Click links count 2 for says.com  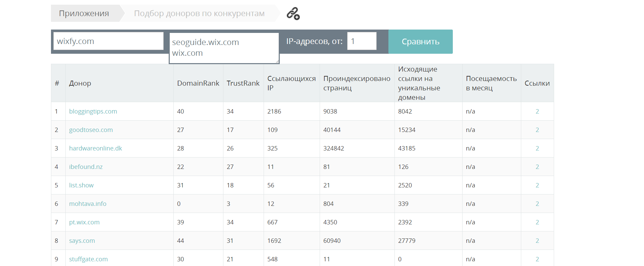537,241
